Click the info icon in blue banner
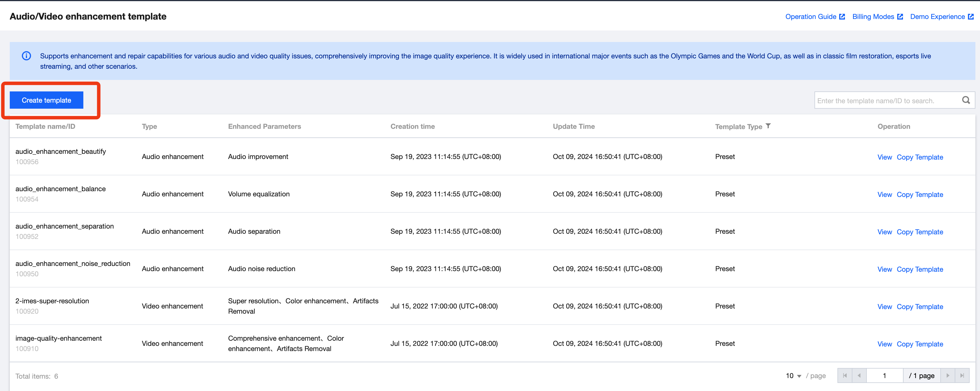Screen dimensions: 980x391 (26, 56)
